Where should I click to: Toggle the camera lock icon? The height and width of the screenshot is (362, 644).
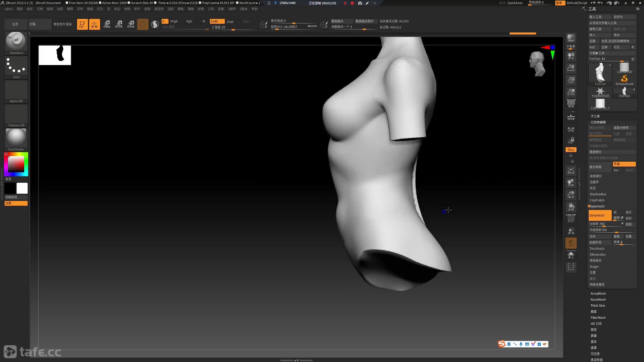[571, 140]
